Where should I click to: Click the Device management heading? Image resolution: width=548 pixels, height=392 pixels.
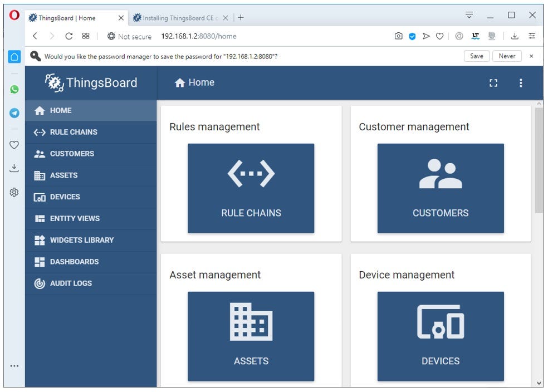pos(407,275)
